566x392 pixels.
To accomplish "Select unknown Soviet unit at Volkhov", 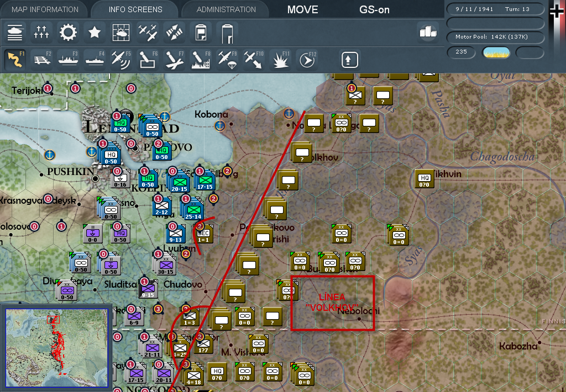I will coord(302,153).
